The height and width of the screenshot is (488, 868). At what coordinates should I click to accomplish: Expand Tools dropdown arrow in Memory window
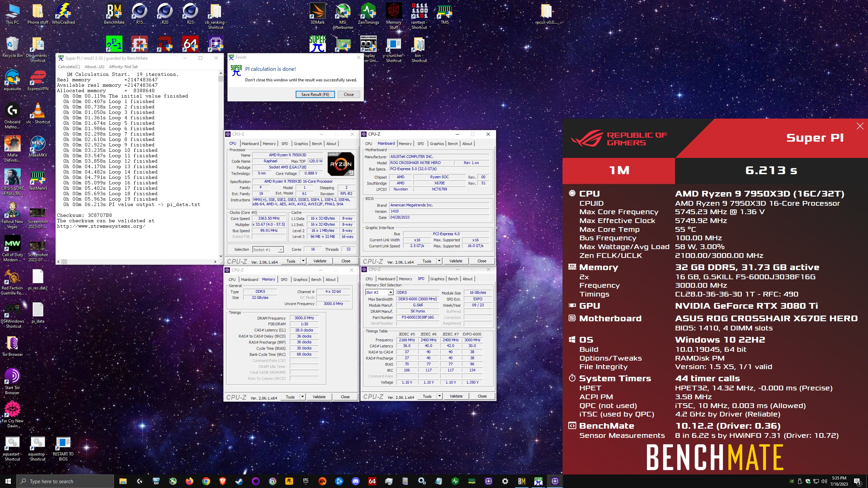tap(302, 397)
